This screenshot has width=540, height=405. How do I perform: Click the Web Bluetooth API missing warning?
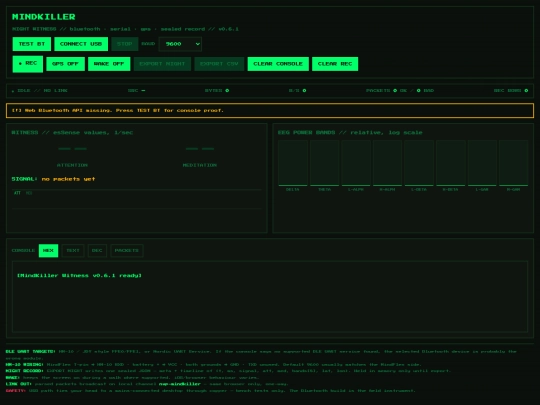tap(270, 111)
